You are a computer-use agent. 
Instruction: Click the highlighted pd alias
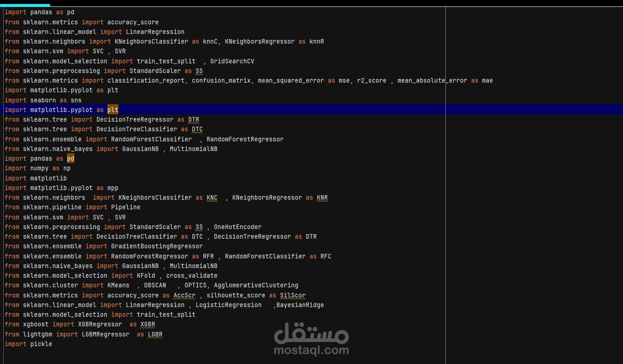tap(71, 158)
